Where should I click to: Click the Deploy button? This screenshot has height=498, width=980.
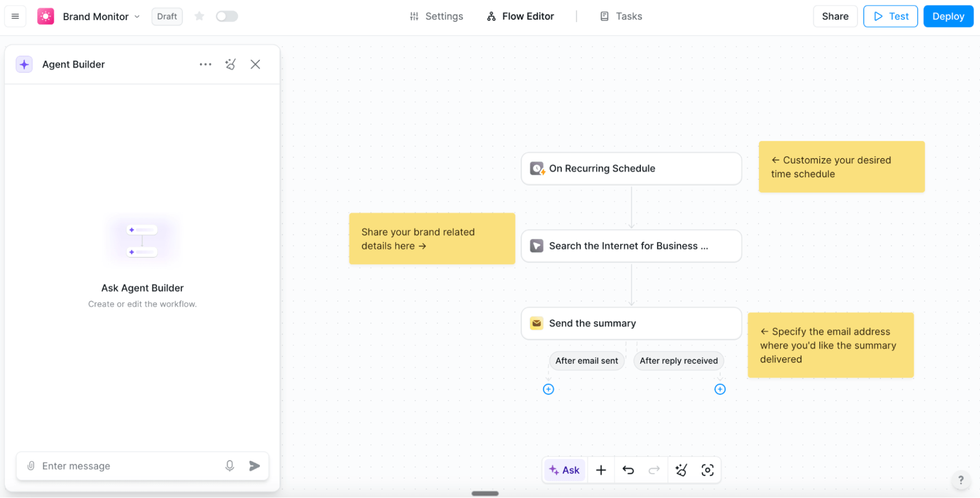(x=948, y=16)
